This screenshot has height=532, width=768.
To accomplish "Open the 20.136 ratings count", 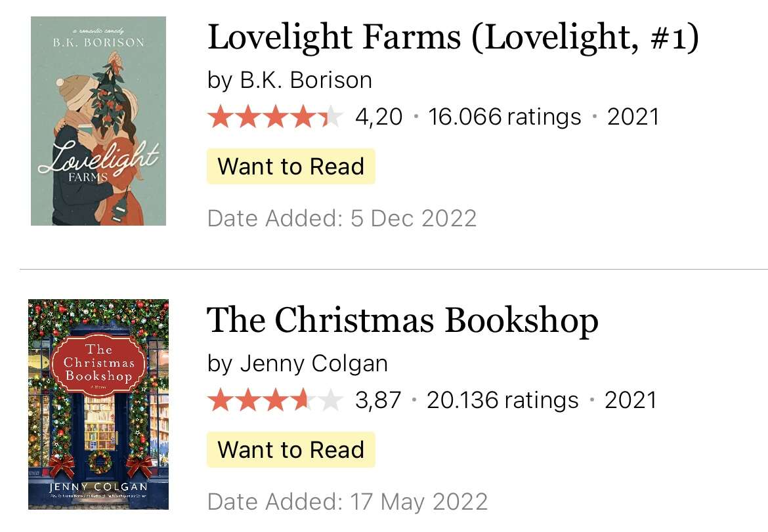I will [x=503, y=400].
